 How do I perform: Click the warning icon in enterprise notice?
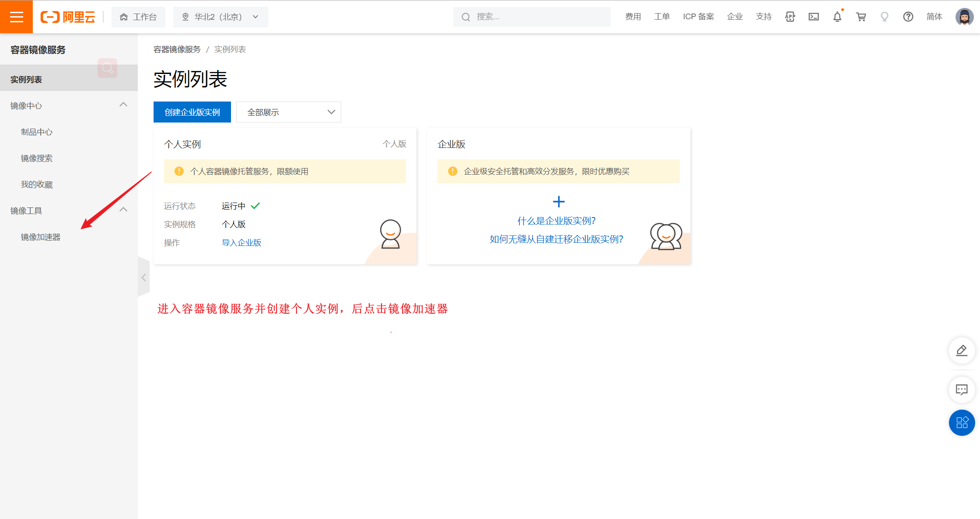453,171
